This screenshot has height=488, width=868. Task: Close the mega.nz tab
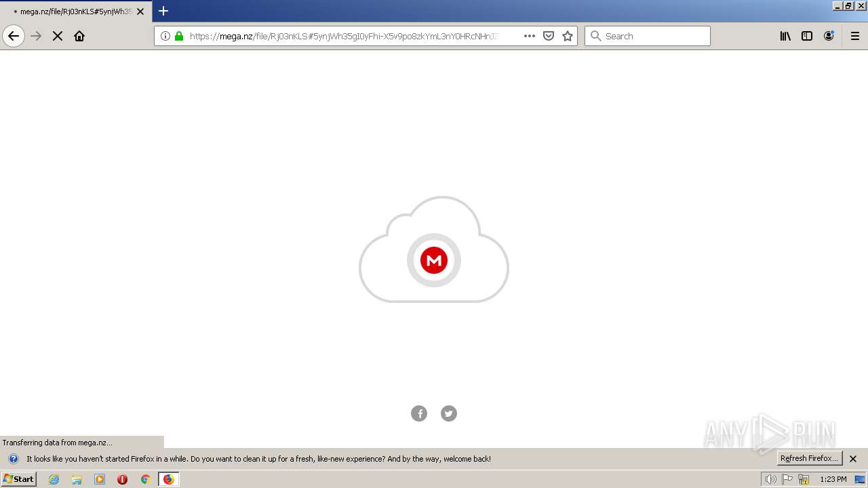140,12
